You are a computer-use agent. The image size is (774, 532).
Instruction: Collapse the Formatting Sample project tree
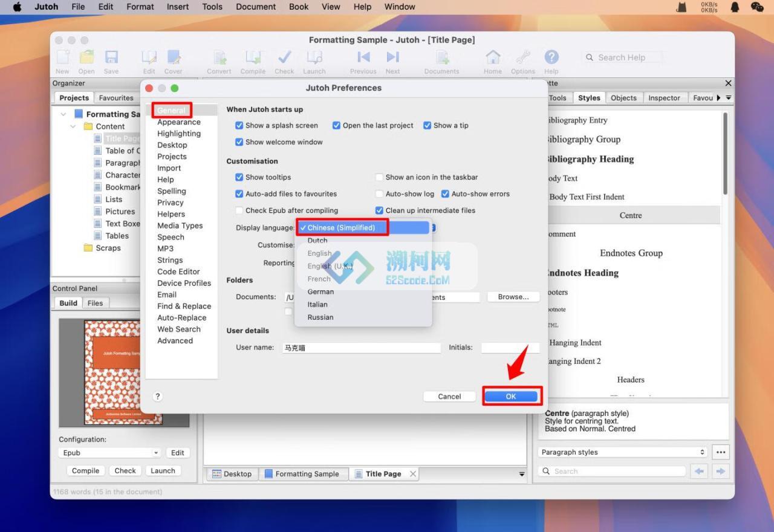63,114
